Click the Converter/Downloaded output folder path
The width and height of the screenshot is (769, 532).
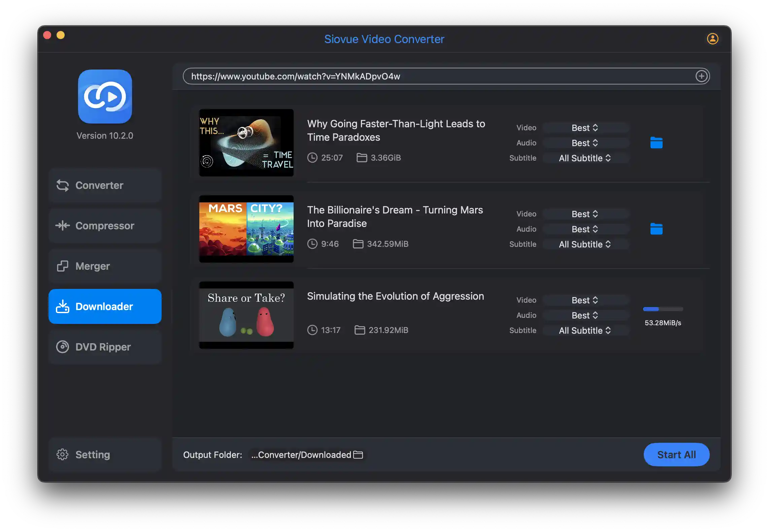coord(301,455)
